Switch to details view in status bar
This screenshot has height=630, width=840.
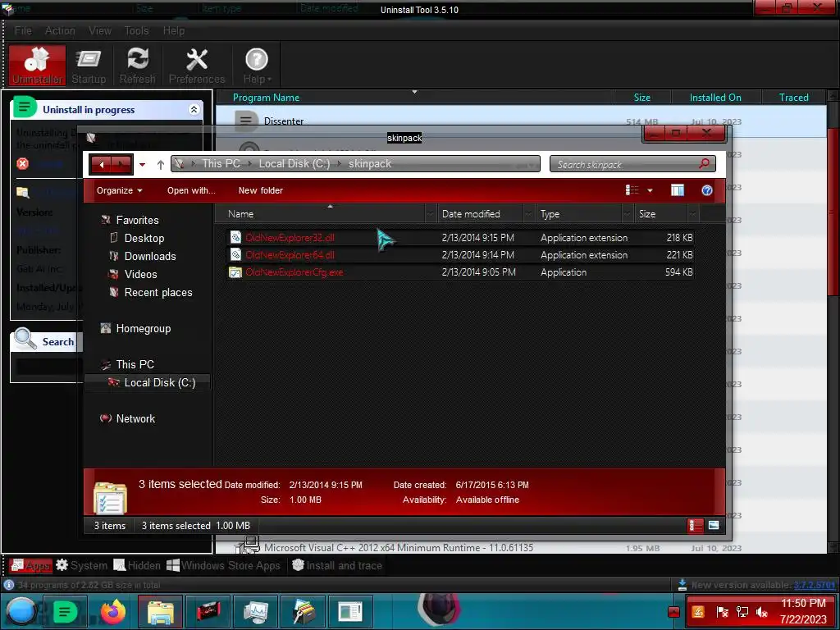695,526
